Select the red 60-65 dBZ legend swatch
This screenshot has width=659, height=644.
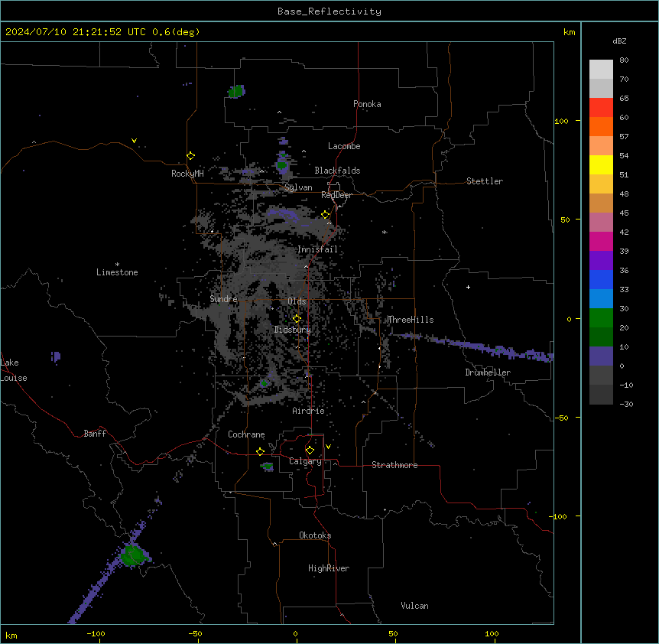601,108
